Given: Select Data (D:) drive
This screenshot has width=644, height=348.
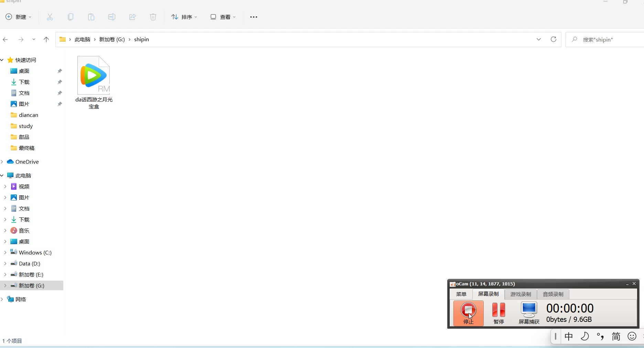Looking at the screenshot, I should click(x=30, y=263).
